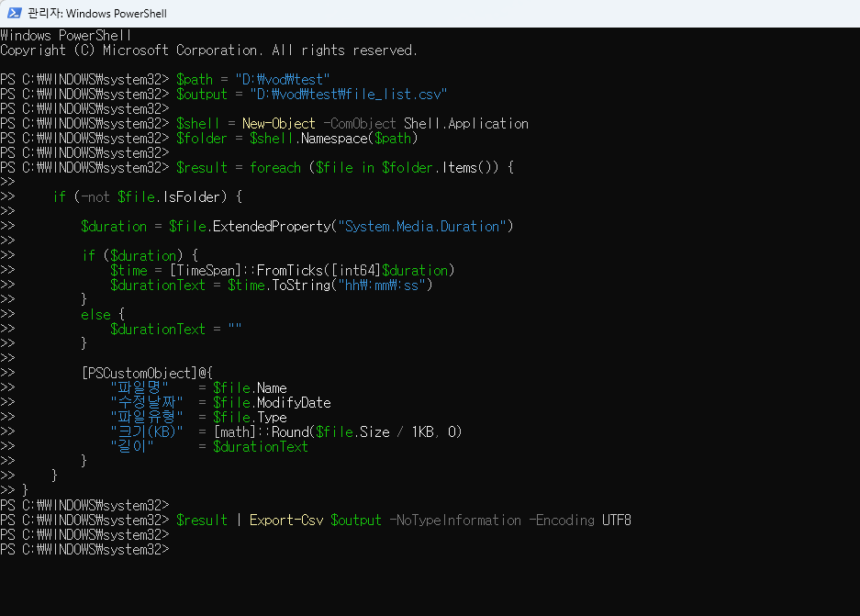Click the -NoTypeInformation parameter
The height and width of the screenshot is (616, 860).
[x=455, y=521]
